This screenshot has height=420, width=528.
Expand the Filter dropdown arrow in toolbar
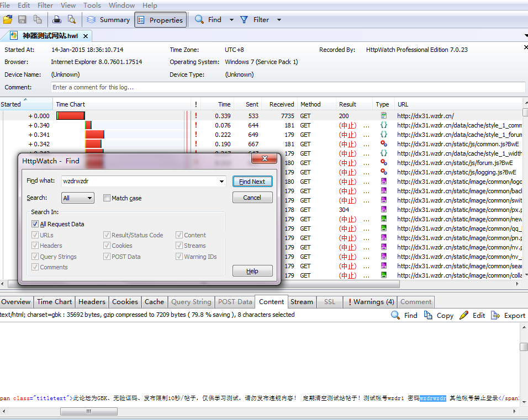coord(279,20)
